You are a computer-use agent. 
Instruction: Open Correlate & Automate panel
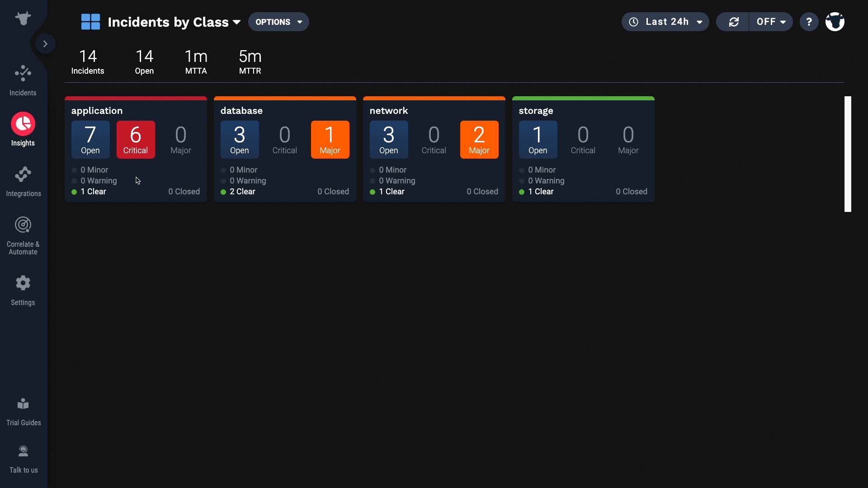click(x=23, y=235)
